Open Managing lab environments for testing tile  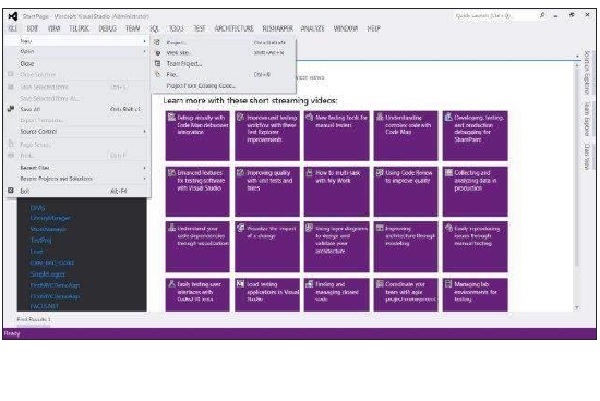(475, 295)
